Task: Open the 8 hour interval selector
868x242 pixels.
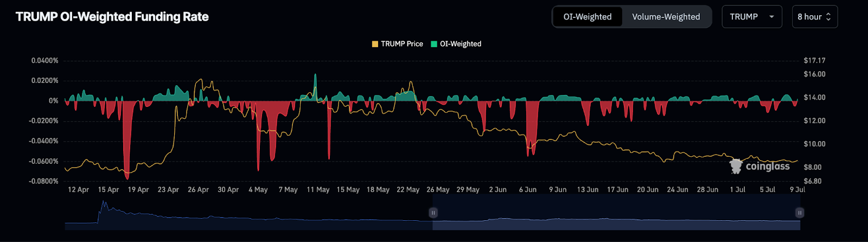Action: coord(815,17)
